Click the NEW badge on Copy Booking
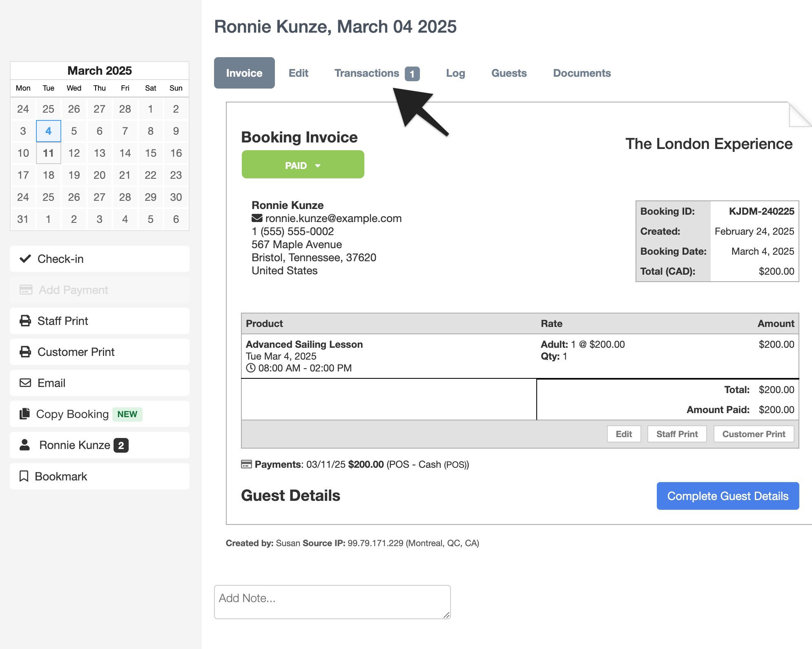Viewport: 812px width, 649px height. click(x=127, y=414)
